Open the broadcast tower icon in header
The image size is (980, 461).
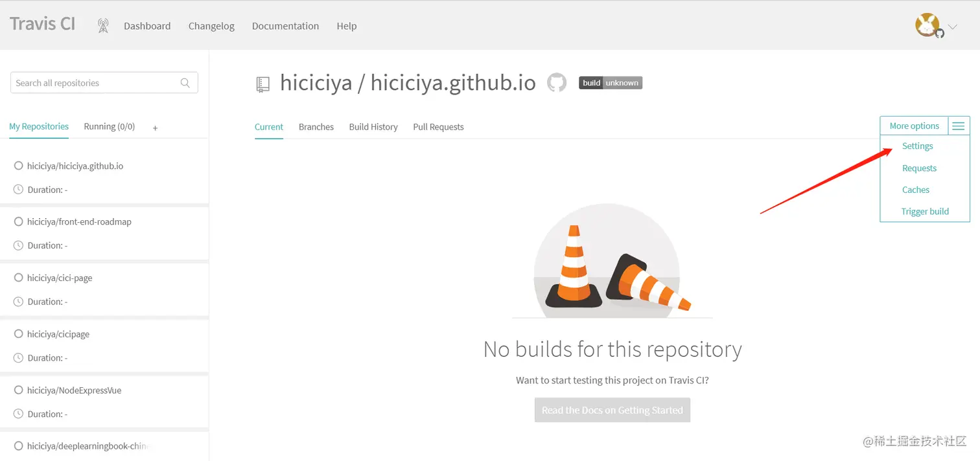pyautogui.click(x=103, y=26)
